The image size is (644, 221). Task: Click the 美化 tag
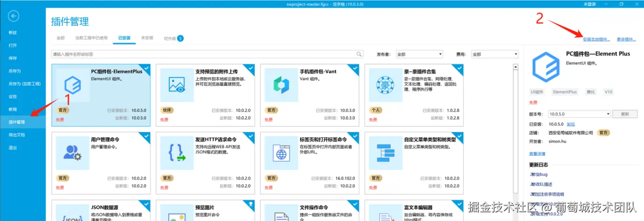591,92
